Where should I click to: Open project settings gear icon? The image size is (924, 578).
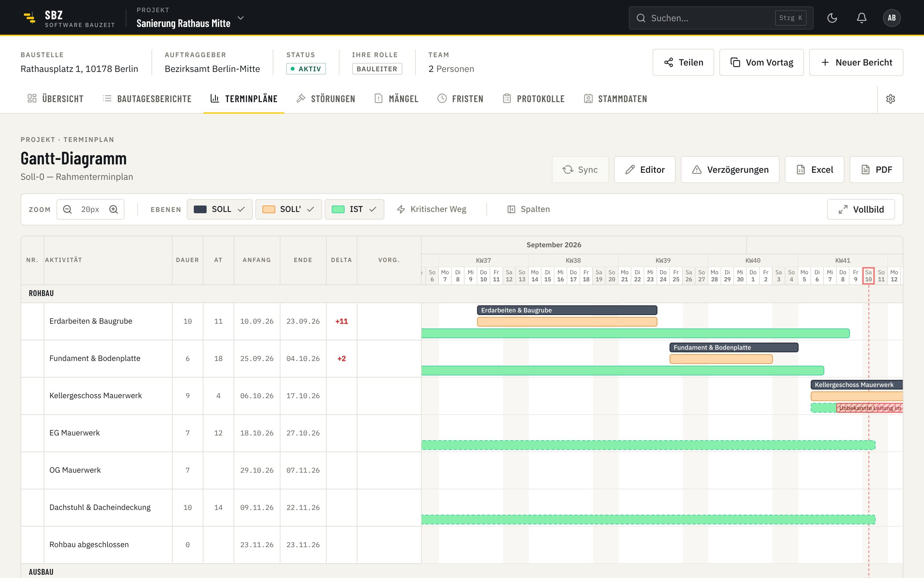[x=890, y=99]
